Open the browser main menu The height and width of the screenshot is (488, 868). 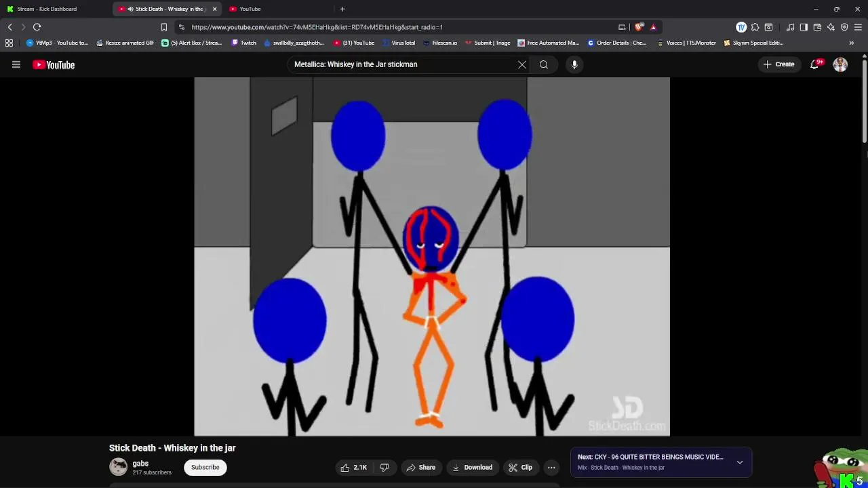coord(858,27)
